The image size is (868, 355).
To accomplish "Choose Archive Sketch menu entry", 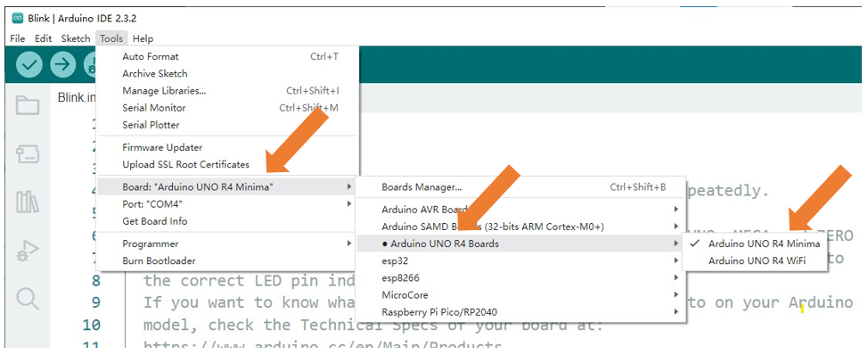I will pyautogui.click(x=227, y=74).
